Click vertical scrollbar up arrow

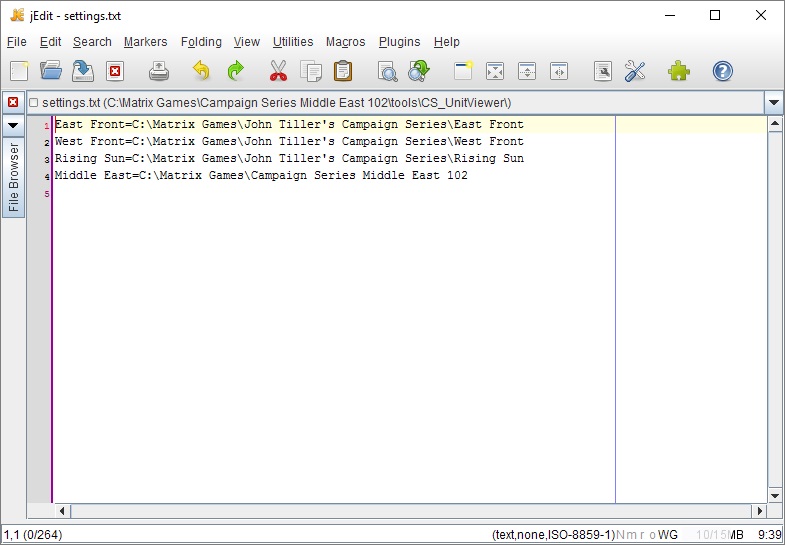(774, 123)
